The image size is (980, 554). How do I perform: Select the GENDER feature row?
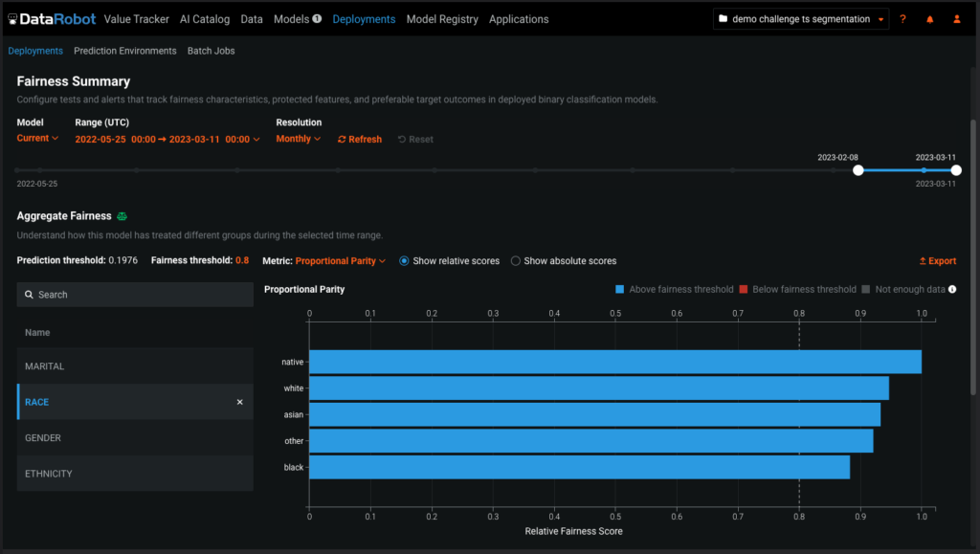(x=135, y=438)
